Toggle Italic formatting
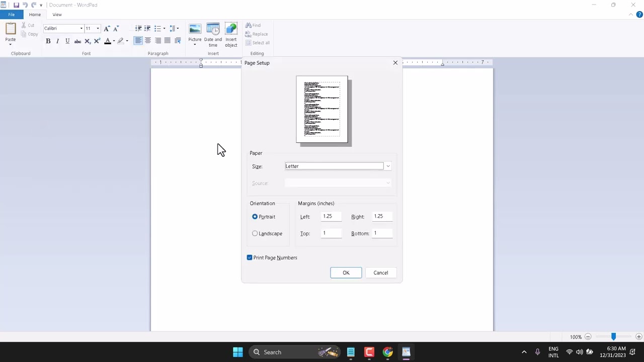The image size is (644, 362). 58,41
